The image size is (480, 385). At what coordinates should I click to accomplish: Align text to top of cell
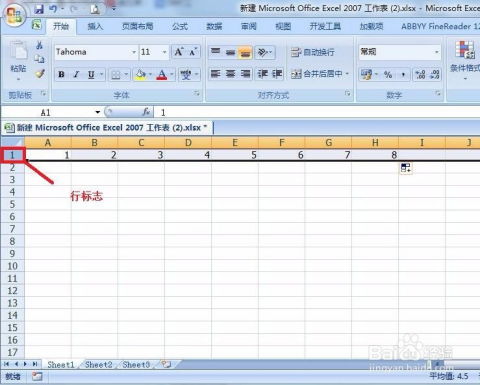(216, 52)
